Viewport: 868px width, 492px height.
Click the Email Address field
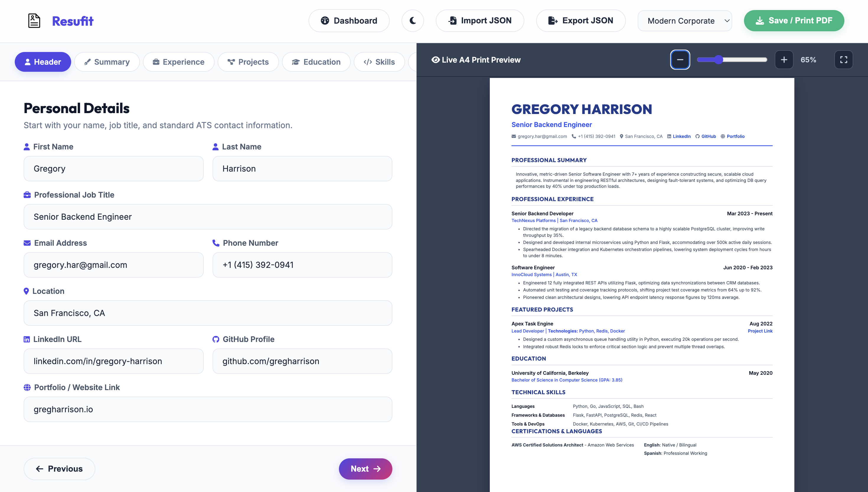pos(113,265)
